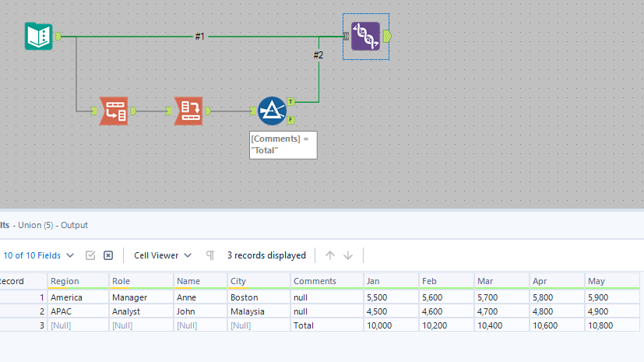This screenshot has height=362, width=644.
Task: Select the blue Filter tool
Action: [x=272, y=111]
